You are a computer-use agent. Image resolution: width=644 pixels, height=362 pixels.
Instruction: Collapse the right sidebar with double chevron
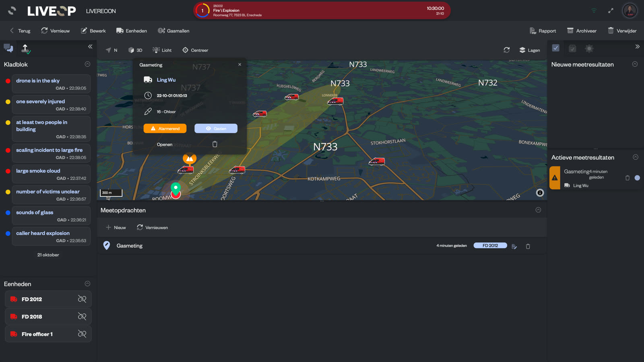click(638, 47)
